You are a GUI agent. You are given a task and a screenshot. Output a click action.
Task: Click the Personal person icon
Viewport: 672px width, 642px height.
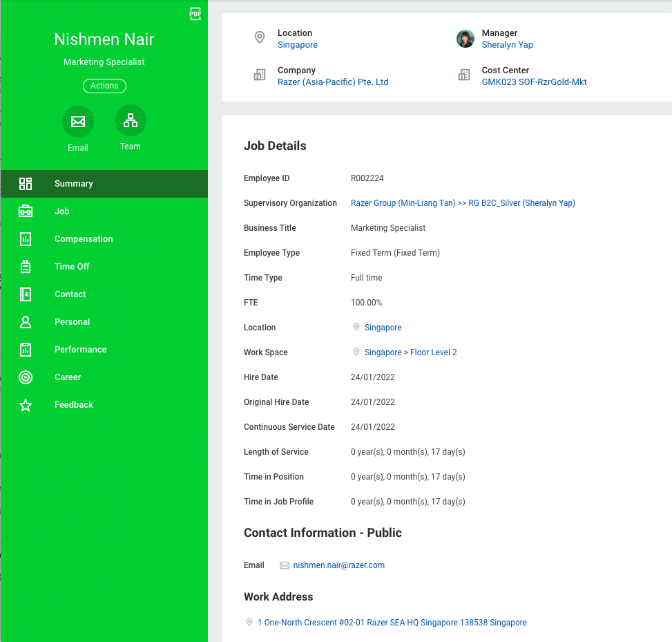click(26, 321)
